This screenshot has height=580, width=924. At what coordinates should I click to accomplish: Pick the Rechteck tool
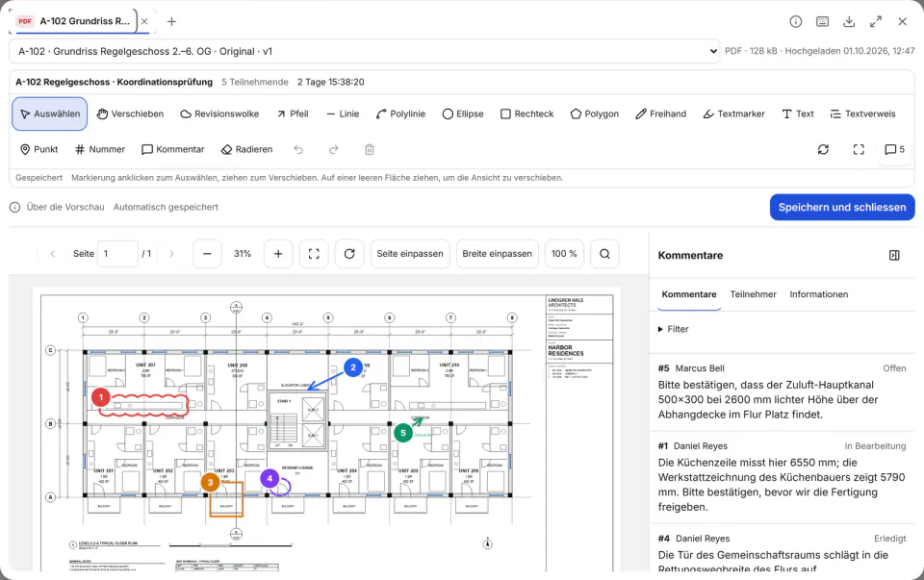click(x=526, y=113)
